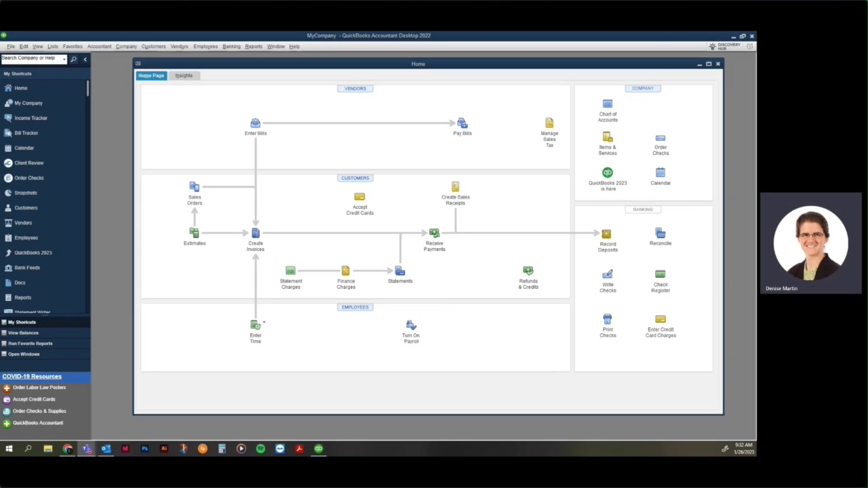Click Enter Credit Card Charges icon

pos(660,319)
